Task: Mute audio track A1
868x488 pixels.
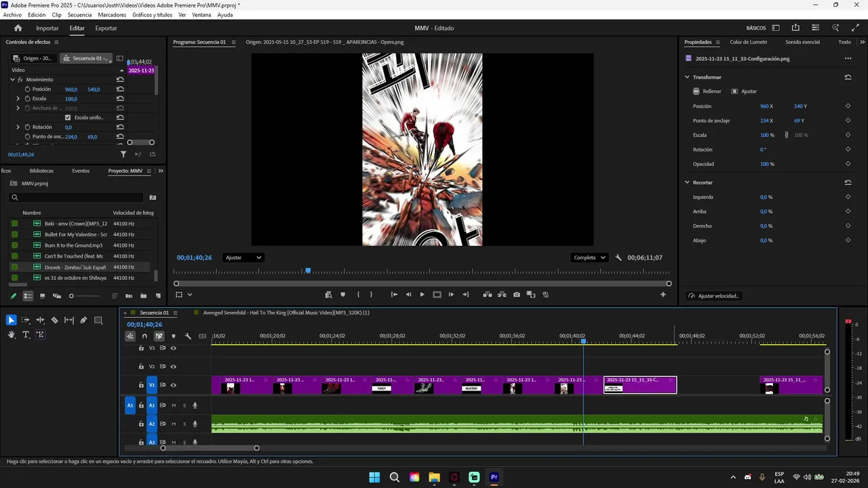Action: coord(174,405)
